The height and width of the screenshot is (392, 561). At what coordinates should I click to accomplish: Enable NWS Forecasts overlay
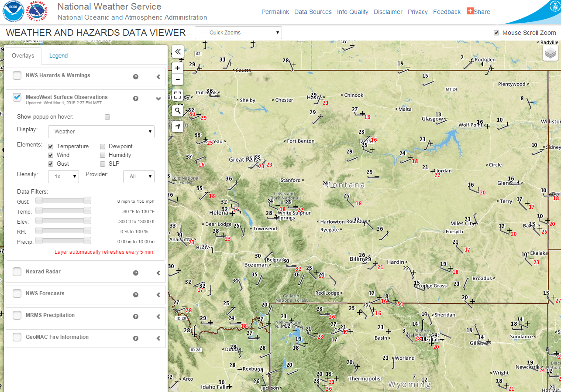click(17, 293)
